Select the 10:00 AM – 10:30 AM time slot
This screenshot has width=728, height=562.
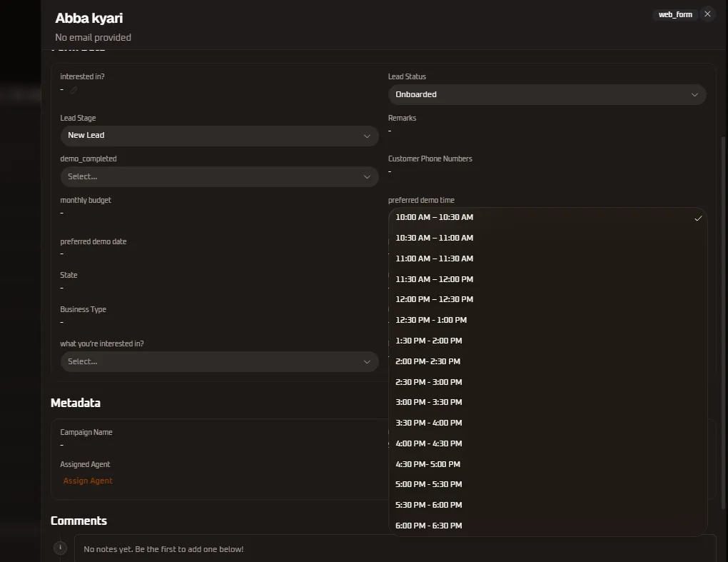tap(548, 217)
